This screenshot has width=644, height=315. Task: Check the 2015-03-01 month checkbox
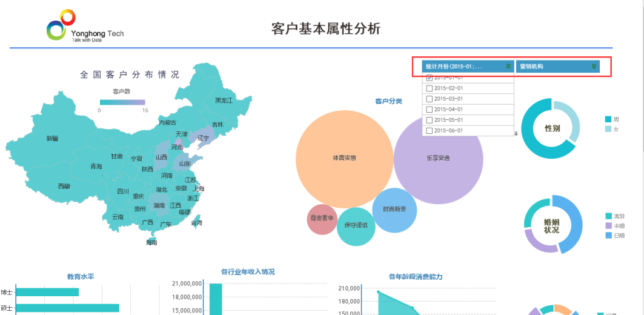tap(430, 99)
